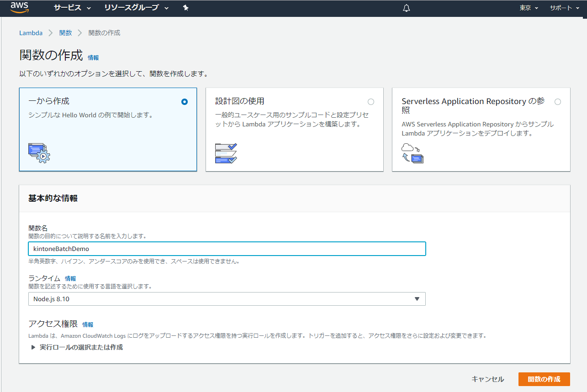
Task: Select the 設計図の使用 radio option
Action: (x=371, y=102)
